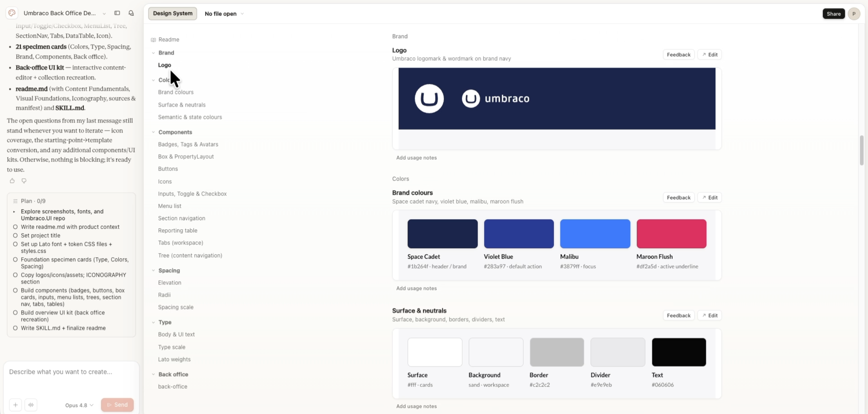Viewport: 868px width, 414px height.
Task: Collapse the Components section in sidebar
Action: click(153, 132)
